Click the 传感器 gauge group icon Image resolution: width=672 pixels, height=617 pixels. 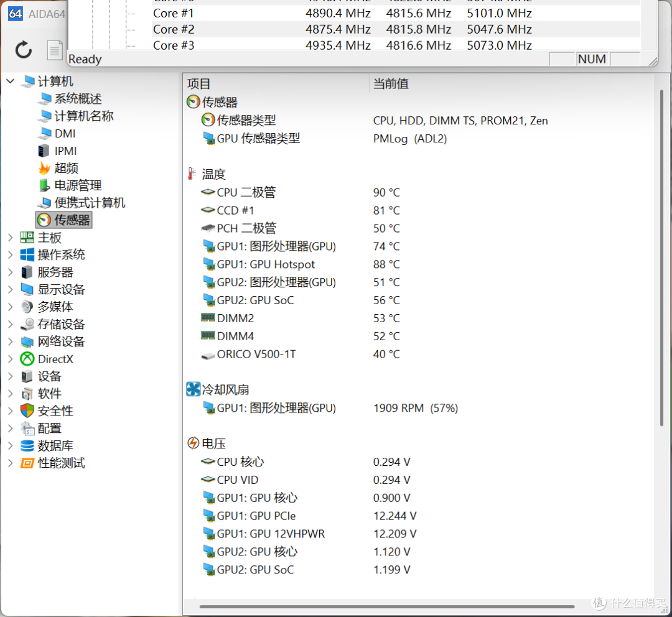pos(194,102)
